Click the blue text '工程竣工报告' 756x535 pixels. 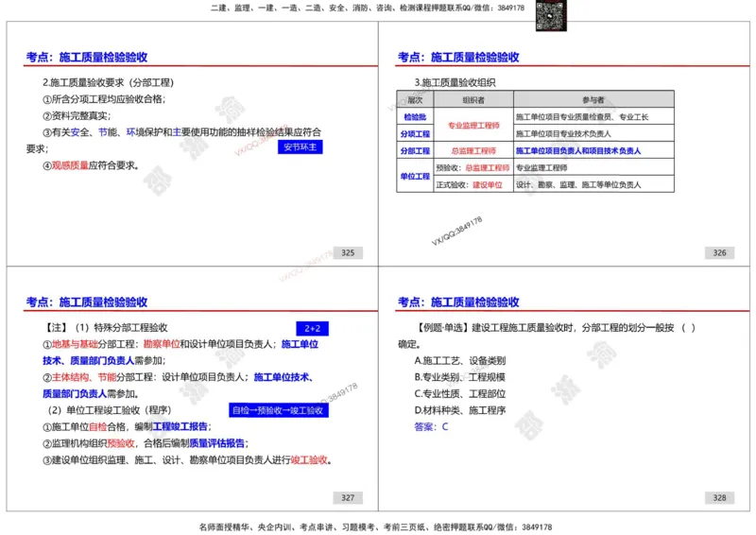pyautogui.click(x=180, y=427)
